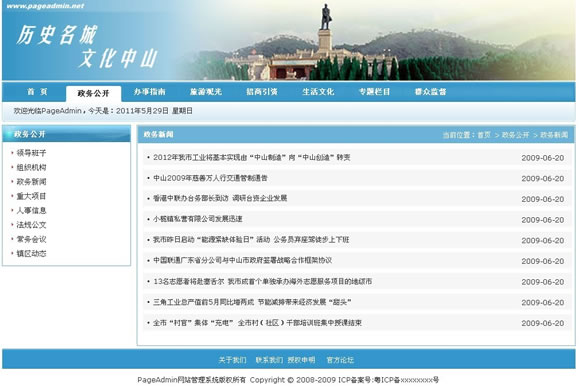Open the 首页 navigation tab

coord(37,92)
